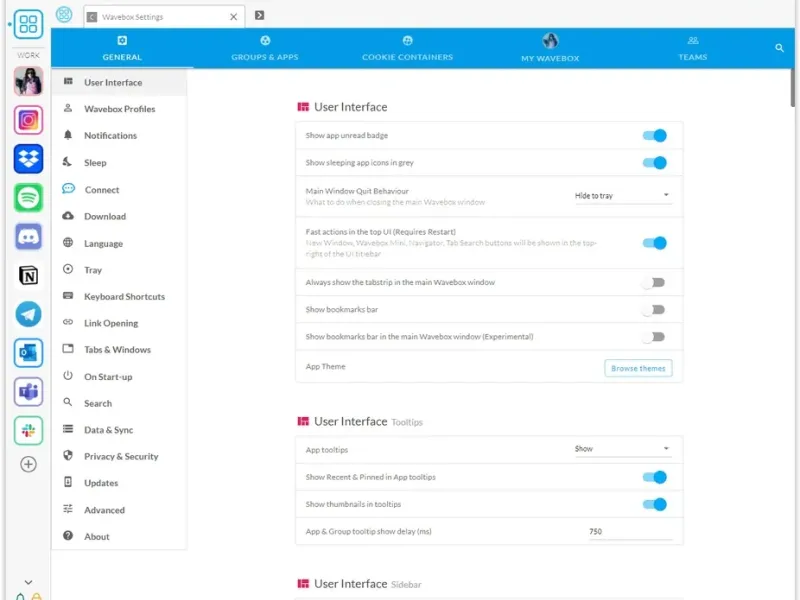800x600 pixels.
Task: Open Microsoft Teams sidebar icon
Action: tap(28, 392)
